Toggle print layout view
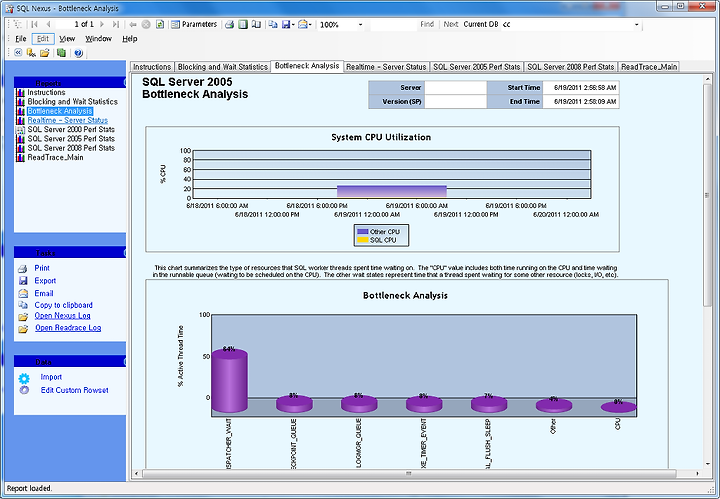 point(242,24)
